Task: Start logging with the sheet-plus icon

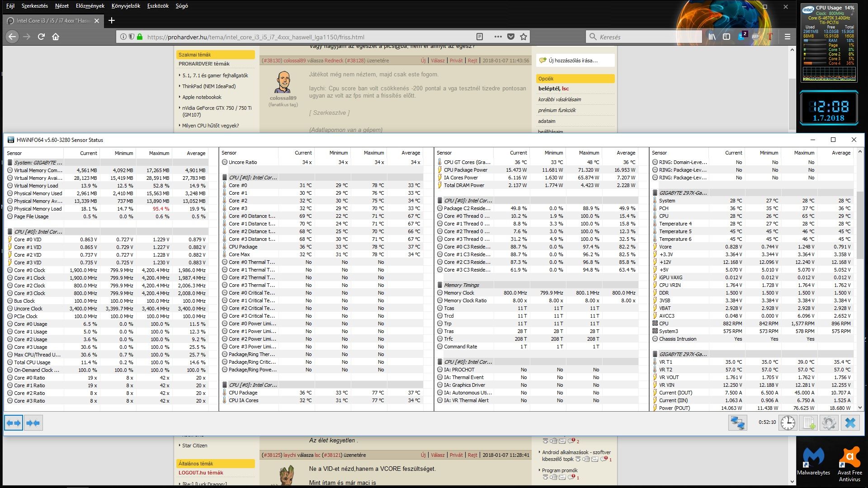Action: coord(807,423)
